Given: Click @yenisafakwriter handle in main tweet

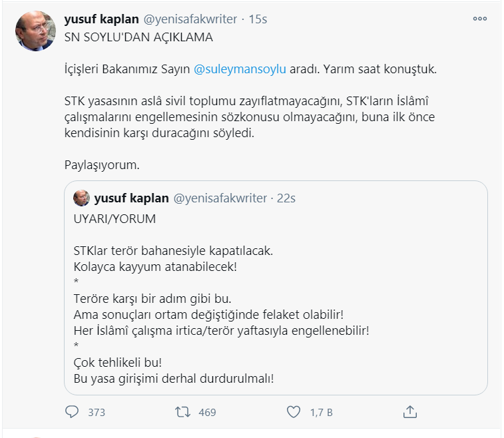Looking at the screenshot, I should pos(190,19).
